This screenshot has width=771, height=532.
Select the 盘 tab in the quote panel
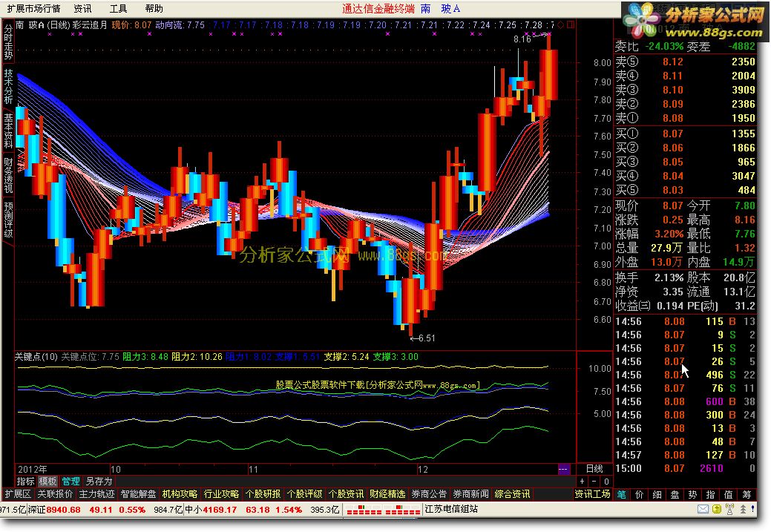675,495
